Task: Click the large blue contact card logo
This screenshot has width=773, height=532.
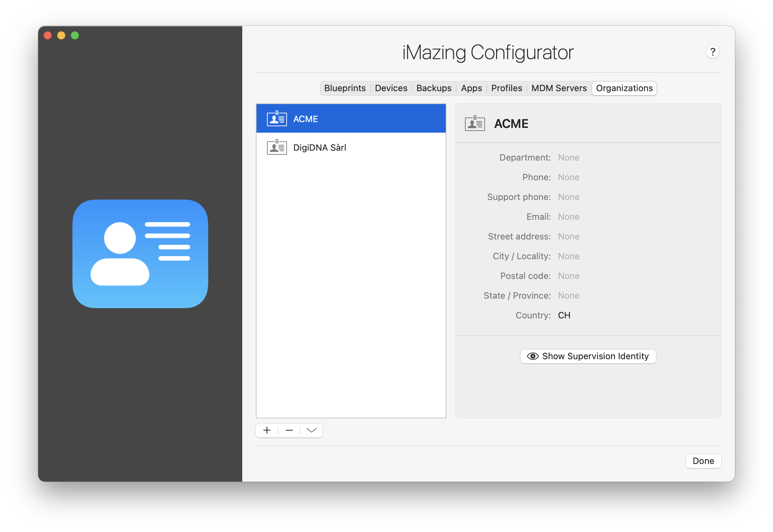Action: coord(140,254)
